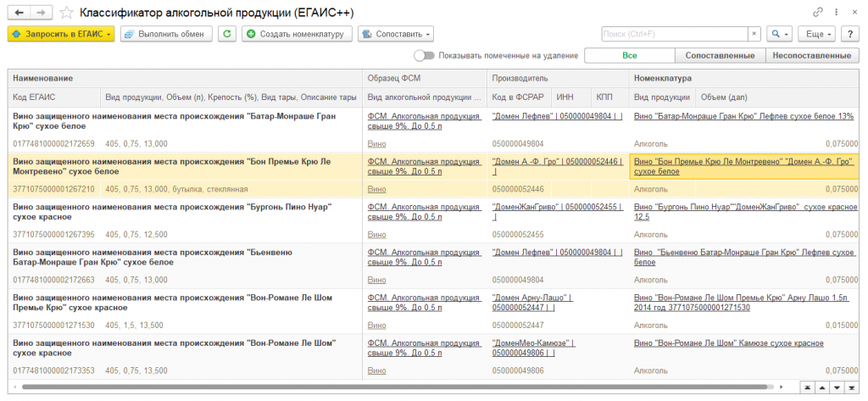The image size is (868, 401).
Task: Open link Вино "Вон-Романе Ле Шом Премье Крю" Арну Лашо
Action: tap(741, 303)
